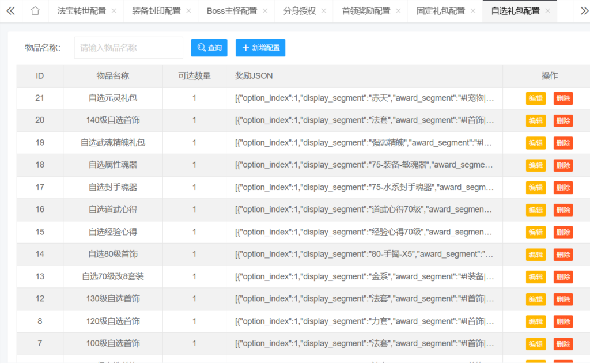Click the home icon in tab bar
The width and height of the screenshot is (590, 364).
[35, 11]
